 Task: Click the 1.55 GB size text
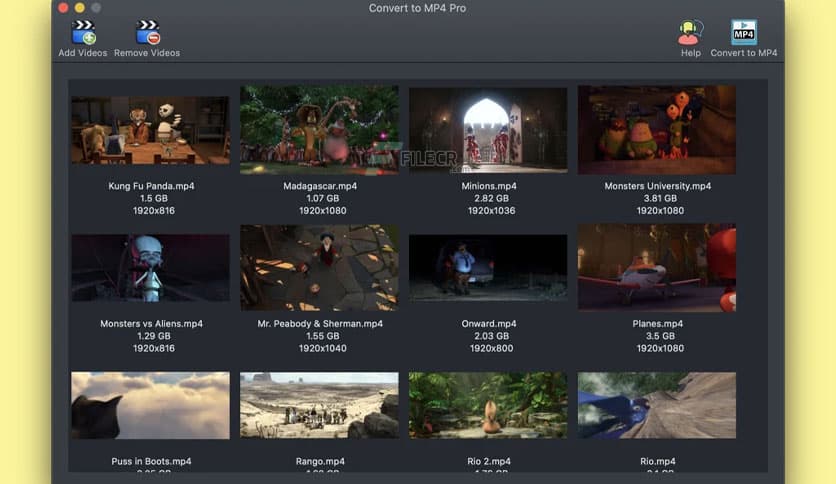pyautogui.click(x=323, y=336)
